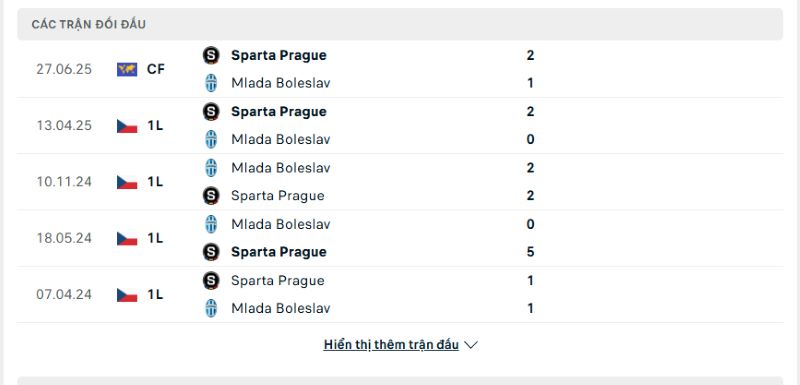Click Mlada Boleslav logo in 10.11.24 match
Image resolution: width=800 pixels, height=385 pixels.
(211, 168)
